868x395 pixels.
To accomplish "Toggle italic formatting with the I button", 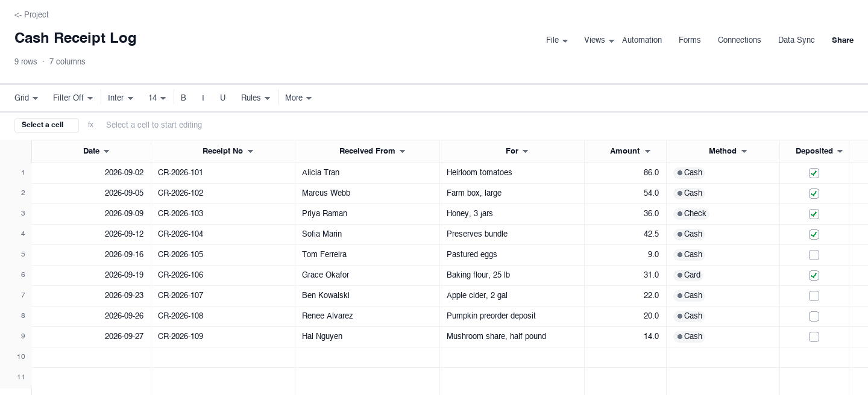I will (203, 98).
